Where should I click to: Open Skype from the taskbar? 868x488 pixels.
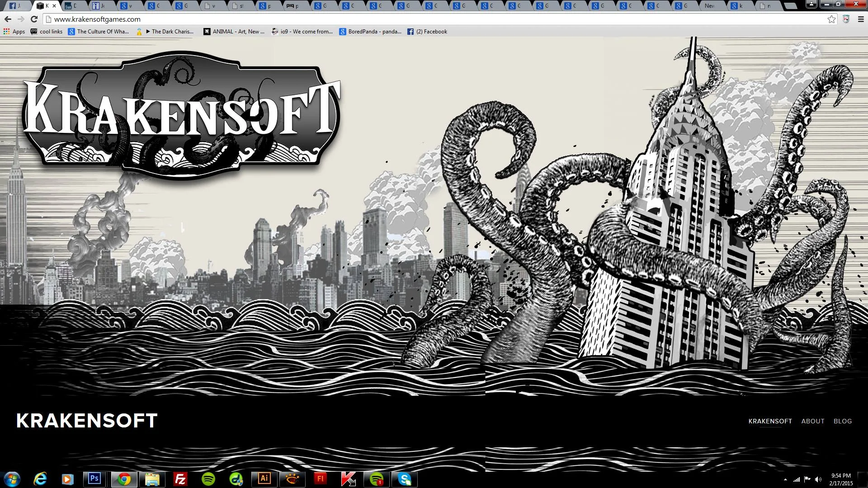click(404, 479)
